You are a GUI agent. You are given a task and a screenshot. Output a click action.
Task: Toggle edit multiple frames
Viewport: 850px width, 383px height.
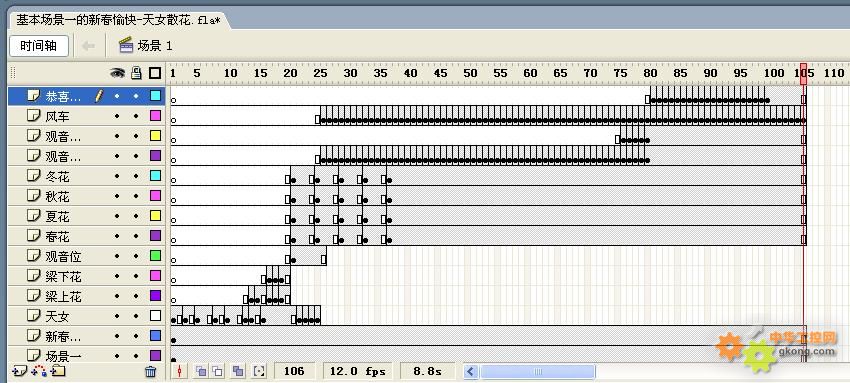pyautogui.click(x=238, y=371)
